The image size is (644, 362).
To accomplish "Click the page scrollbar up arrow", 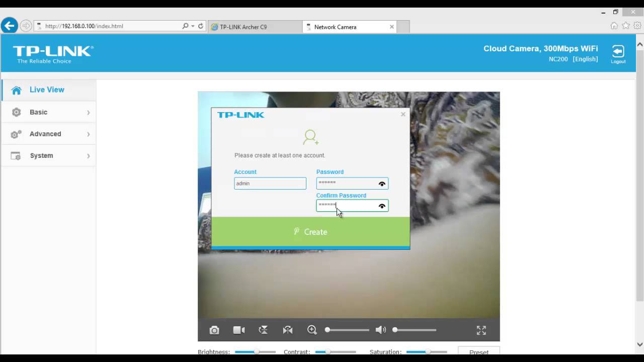I will 640,44.
